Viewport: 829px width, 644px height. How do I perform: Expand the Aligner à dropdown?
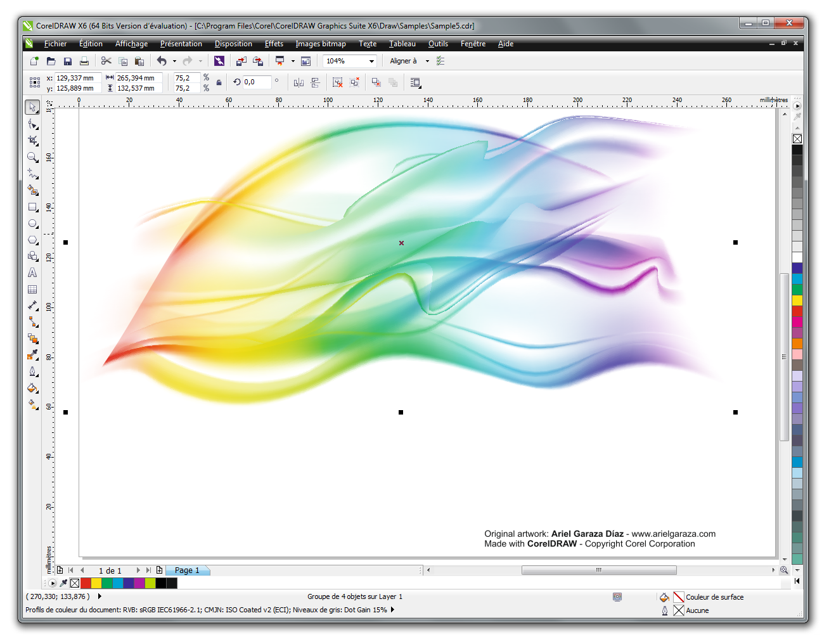427,61
